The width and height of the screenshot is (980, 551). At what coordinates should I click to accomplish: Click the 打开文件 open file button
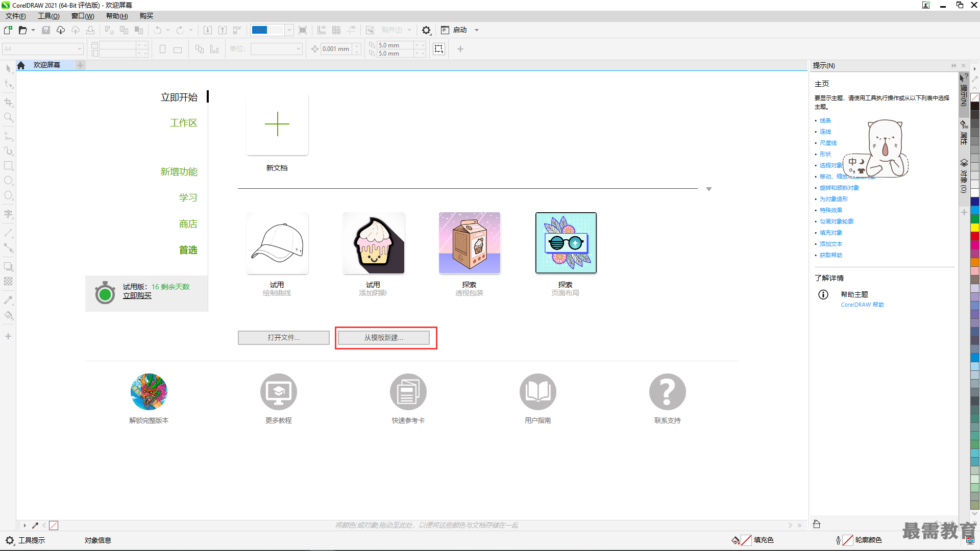[284, 338]
